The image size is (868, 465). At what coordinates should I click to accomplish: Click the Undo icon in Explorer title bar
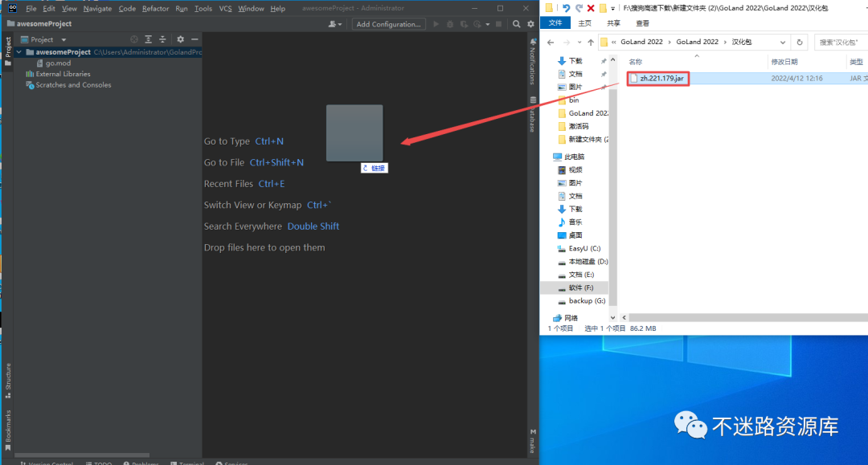coord(566,8)
